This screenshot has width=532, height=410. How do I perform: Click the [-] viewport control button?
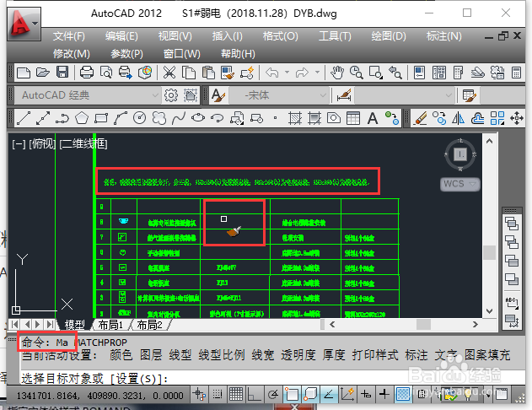pos(19,144)
